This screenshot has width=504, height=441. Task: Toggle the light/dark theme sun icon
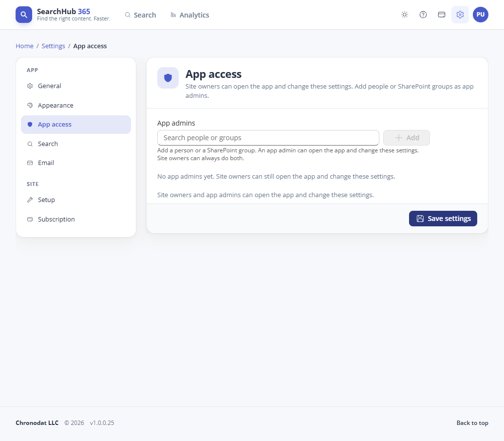(405, 15)
